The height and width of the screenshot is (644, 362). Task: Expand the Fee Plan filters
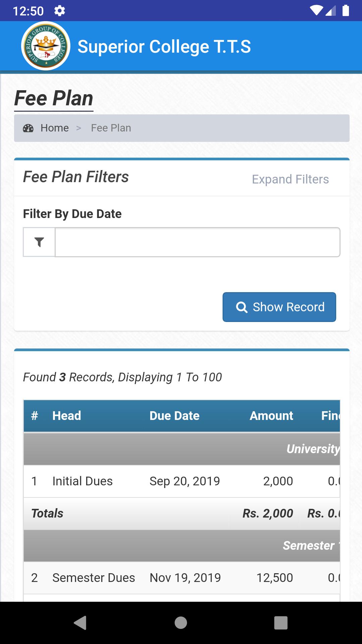tap(290, 179)
